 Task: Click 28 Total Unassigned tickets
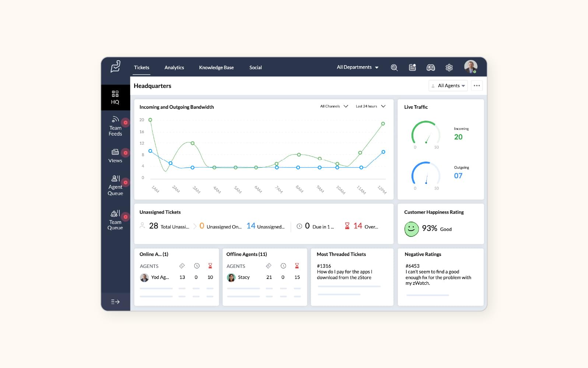tap(169, 226)
